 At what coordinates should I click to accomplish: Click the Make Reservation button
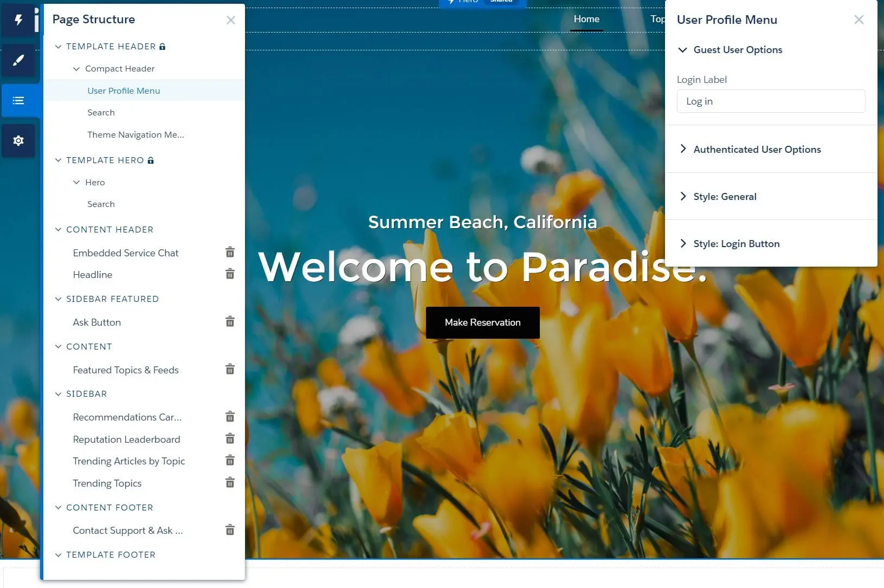coord(483,322)
